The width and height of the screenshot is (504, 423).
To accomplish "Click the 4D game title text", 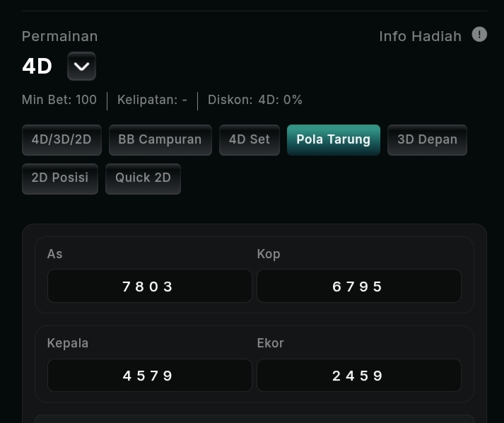I will 37,66.
